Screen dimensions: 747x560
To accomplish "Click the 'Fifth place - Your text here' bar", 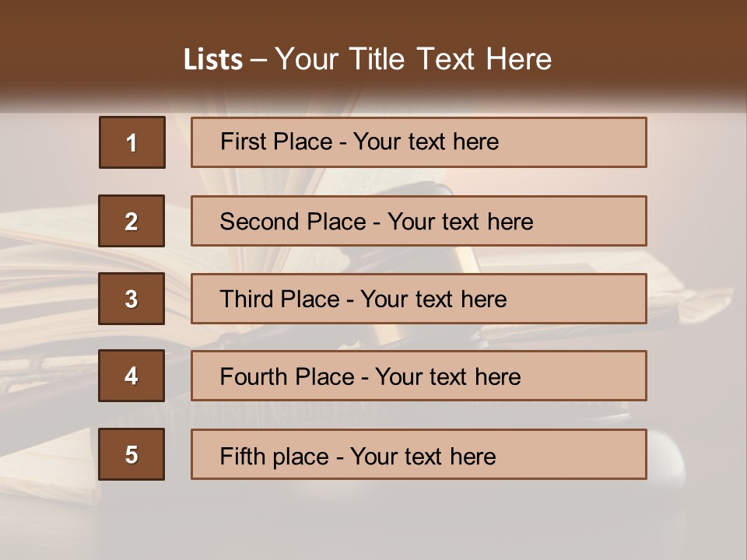I will click(419, 454).
